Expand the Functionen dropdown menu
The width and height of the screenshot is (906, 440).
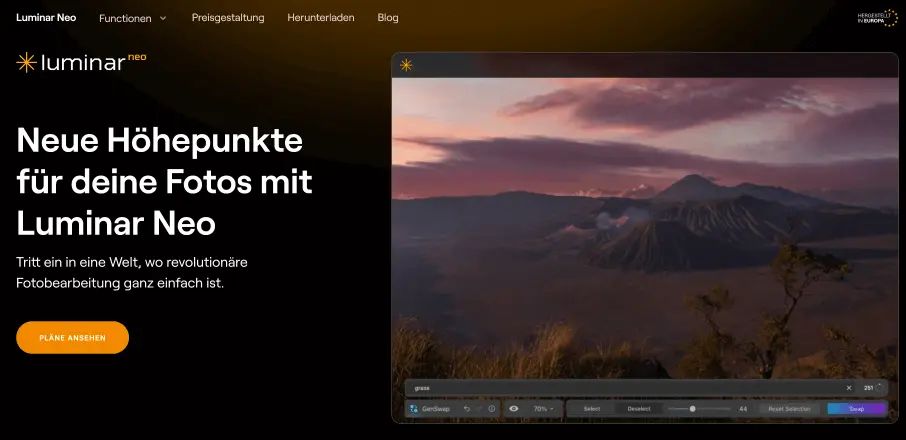pos(133,18)
